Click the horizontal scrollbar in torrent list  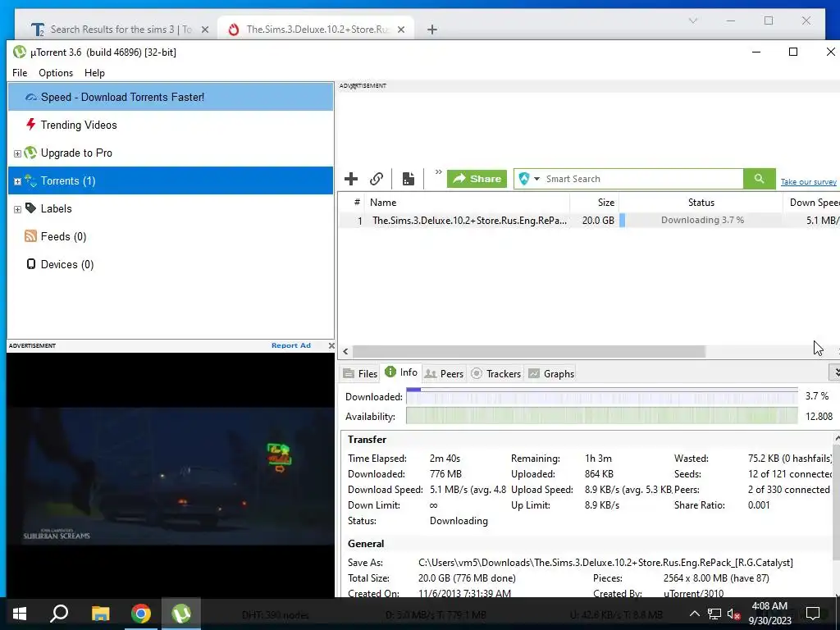[529, 351]
